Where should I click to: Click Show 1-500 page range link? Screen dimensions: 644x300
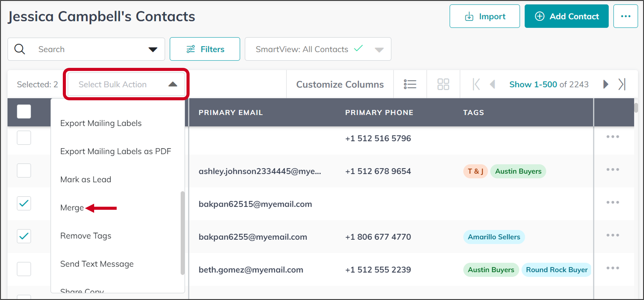[x=533, y=84]
